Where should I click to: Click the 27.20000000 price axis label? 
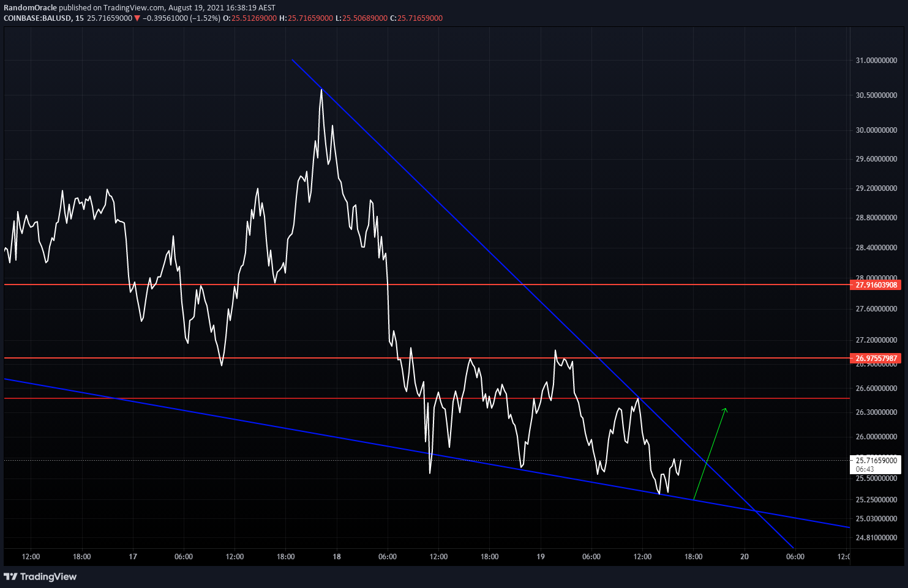(876, 340)
